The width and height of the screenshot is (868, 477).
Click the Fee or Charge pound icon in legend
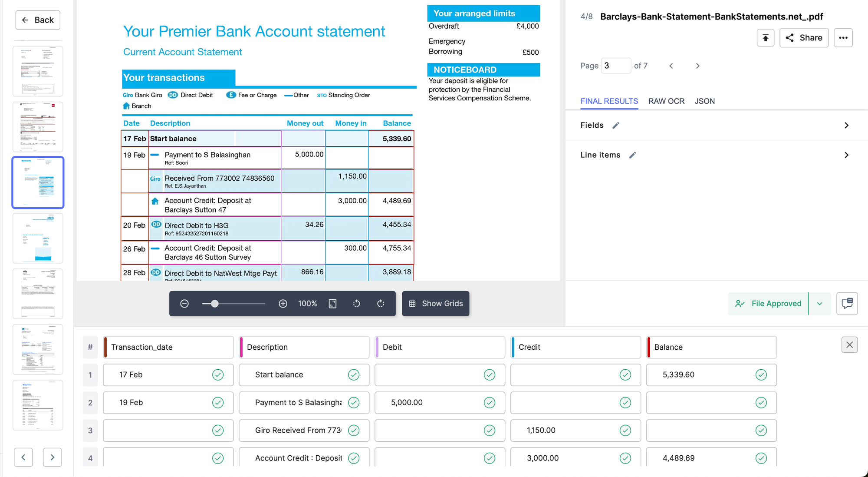[231, 95]
